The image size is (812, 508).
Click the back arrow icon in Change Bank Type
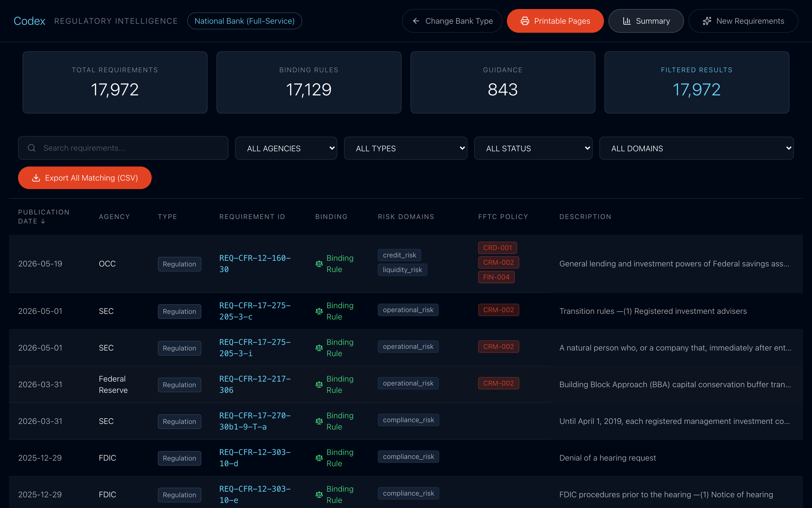[416, 21]
